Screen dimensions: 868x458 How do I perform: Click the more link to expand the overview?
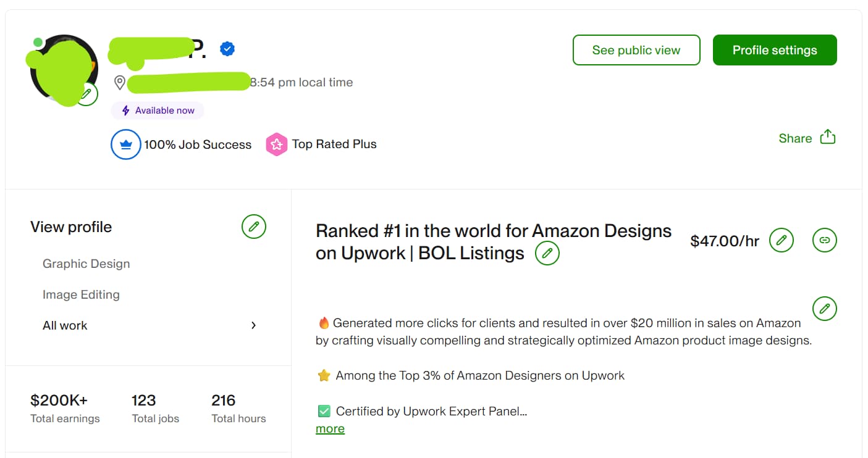coord(329,428)
